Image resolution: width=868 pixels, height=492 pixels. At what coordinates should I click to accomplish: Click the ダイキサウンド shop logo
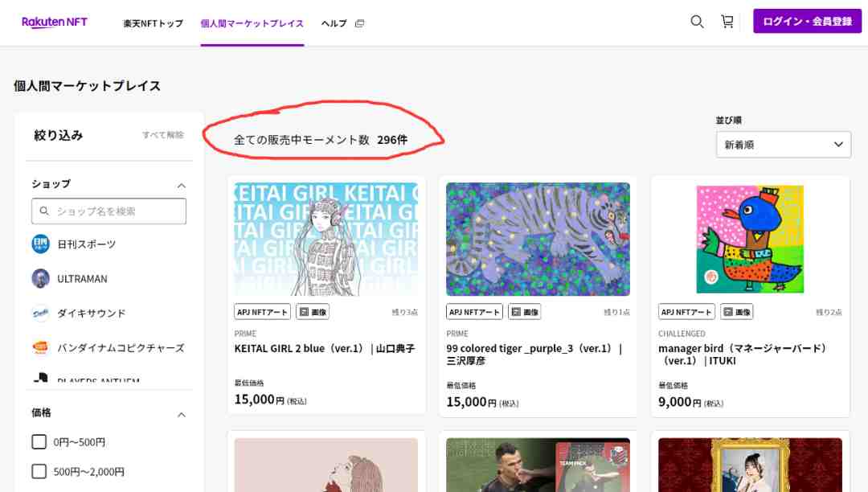[40, 314]
